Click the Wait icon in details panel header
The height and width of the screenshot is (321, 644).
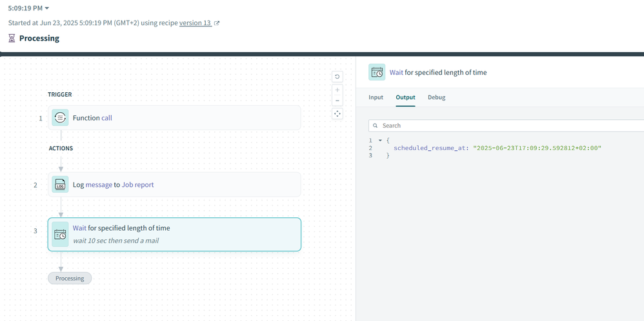click(x=377, y=73)
